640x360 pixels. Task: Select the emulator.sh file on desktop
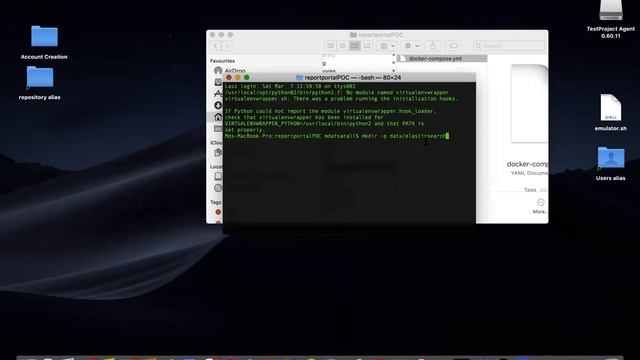611,108
